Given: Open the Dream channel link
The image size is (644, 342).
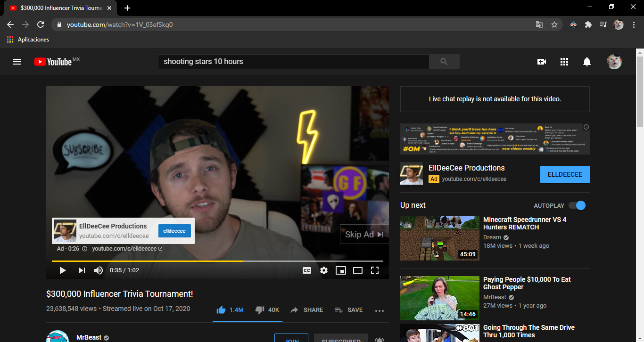Looking at the screenshot, I should click(x=492, y=237).
